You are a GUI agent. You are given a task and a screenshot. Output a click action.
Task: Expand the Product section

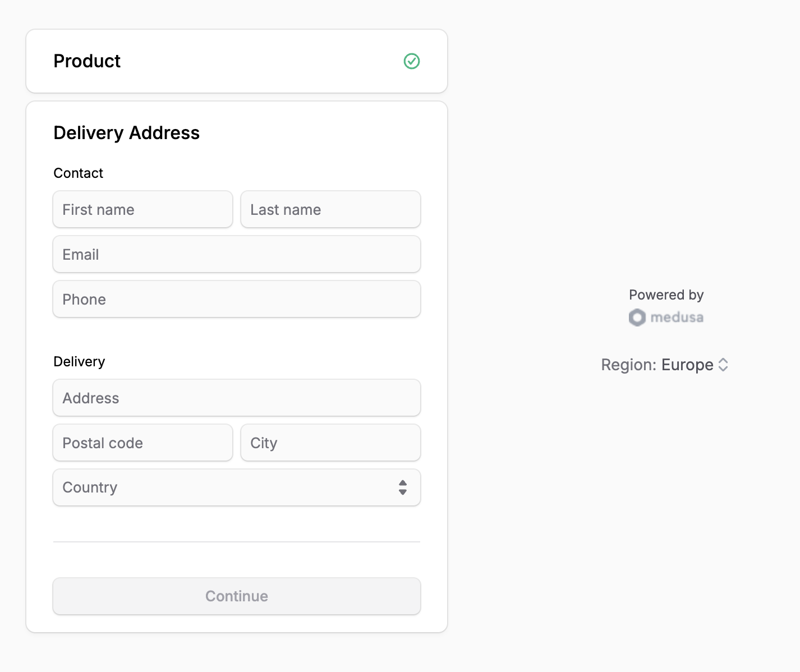coord(236,61)
